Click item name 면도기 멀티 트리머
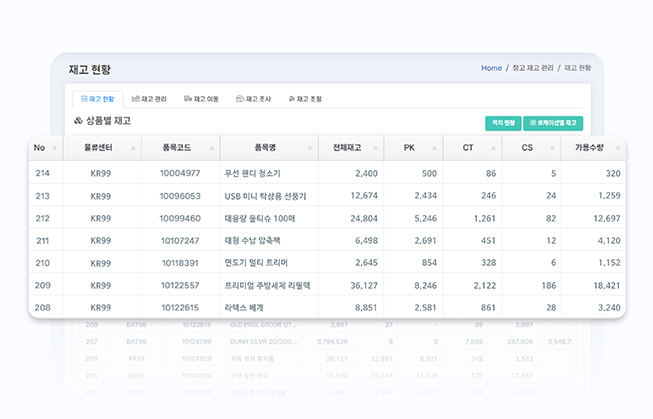653x419 pixels. coord(256,263)
